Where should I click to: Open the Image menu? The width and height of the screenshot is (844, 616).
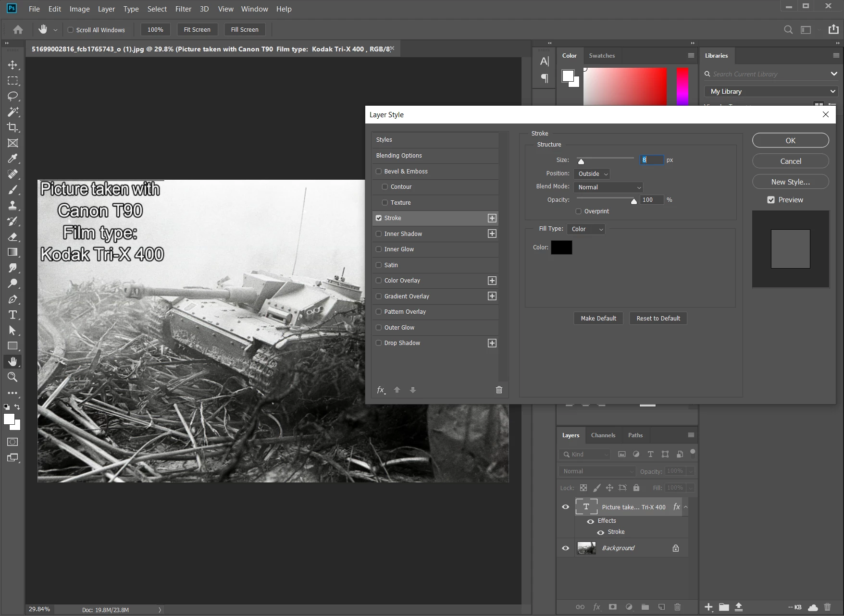80,9
